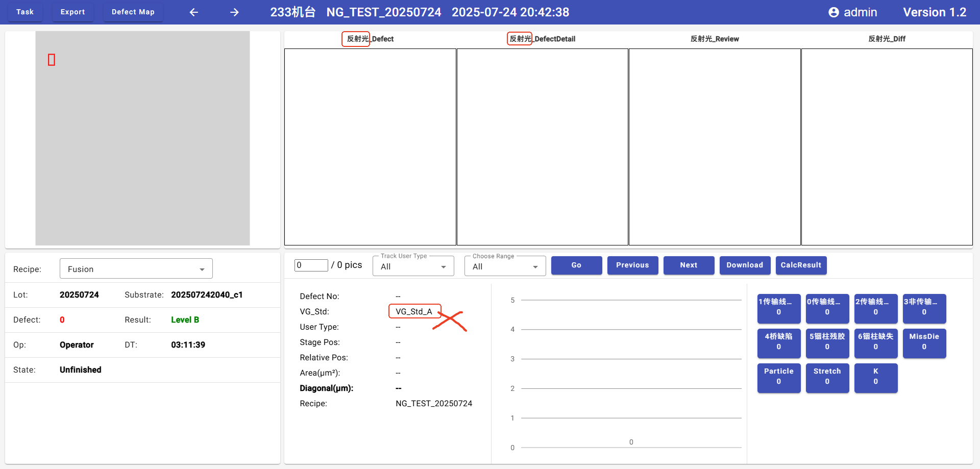Open the admin account icon
980x469 pixels.
tap(834, 12)
